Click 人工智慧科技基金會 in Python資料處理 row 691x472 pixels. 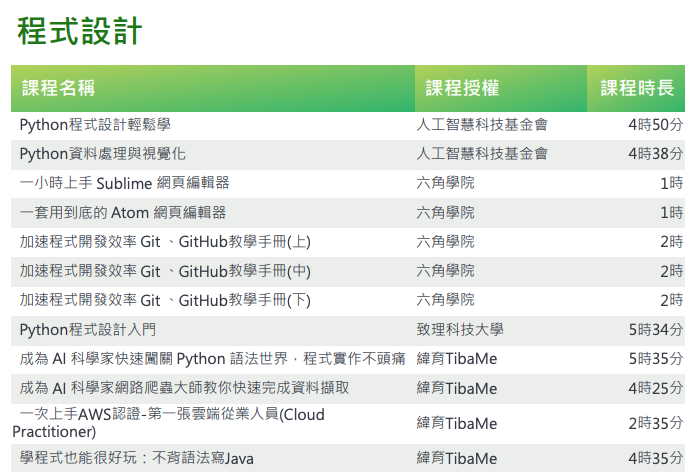[x=482, y=154]
